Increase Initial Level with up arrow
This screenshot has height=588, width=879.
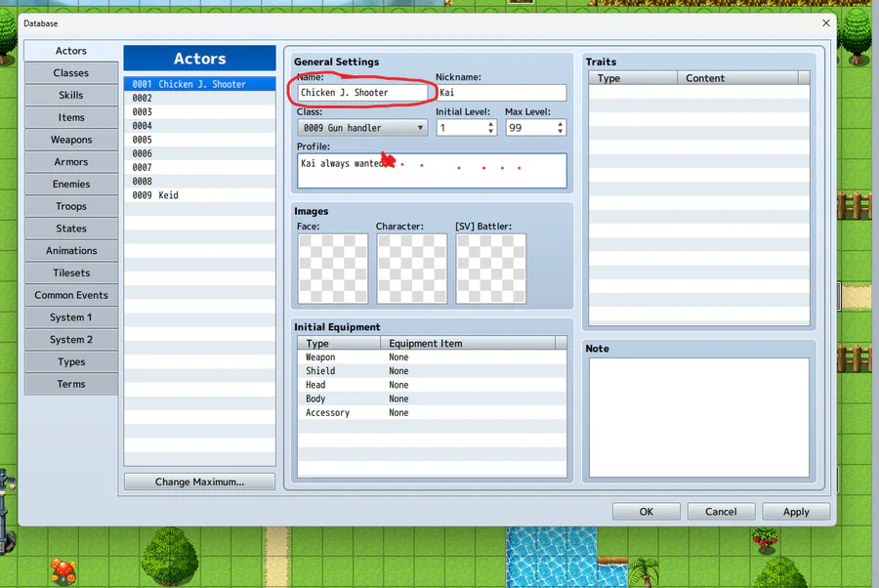[490, 124]
